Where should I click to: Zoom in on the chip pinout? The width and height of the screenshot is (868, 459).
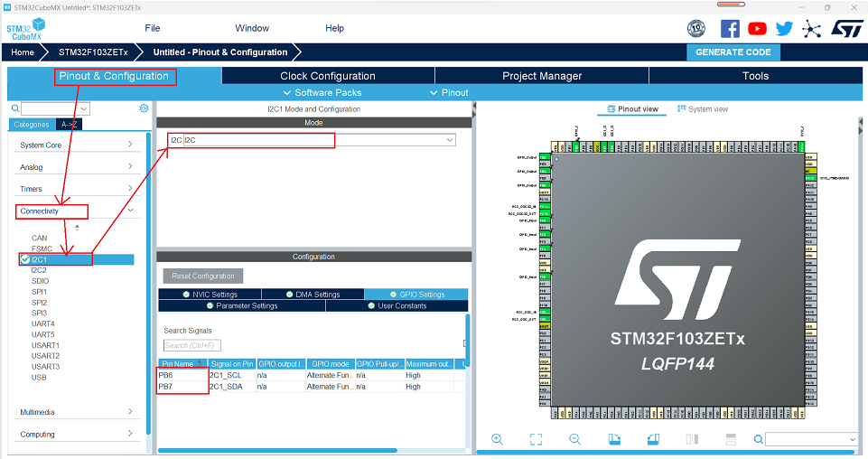click(497, 440)
